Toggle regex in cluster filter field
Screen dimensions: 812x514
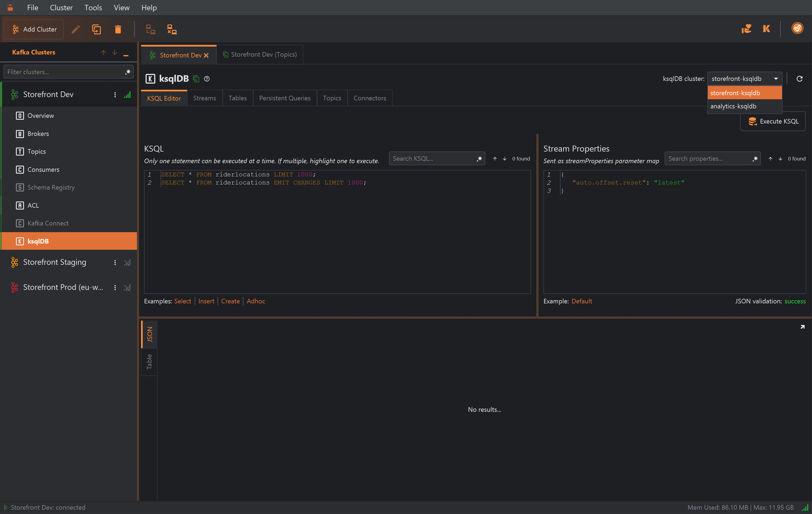(128, 72)
